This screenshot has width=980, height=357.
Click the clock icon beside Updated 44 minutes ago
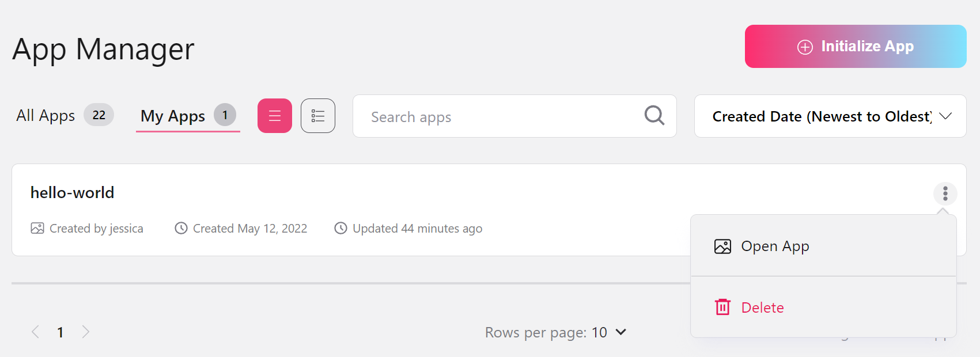(x=340, y=229)
